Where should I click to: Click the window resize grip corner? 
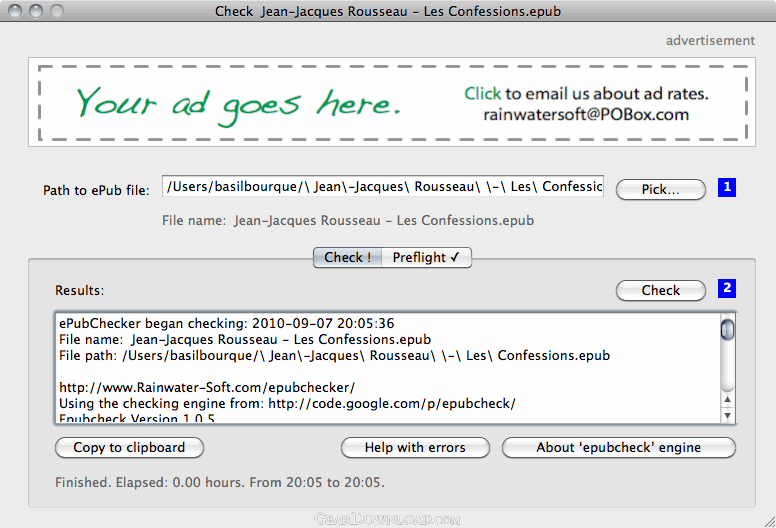coord(770,522)
